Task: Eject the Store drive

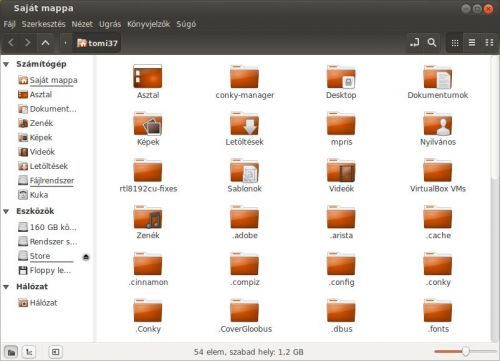Action: (x=86, y=257)
